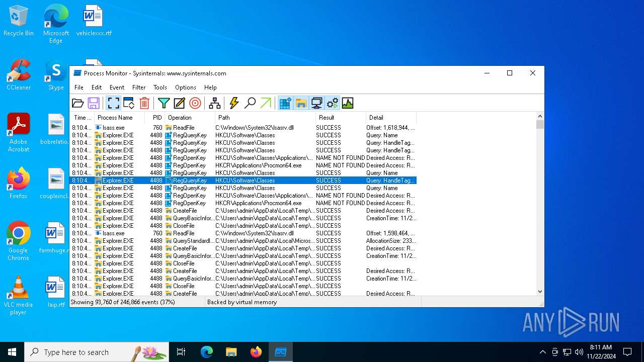Open the Highlight (pencil) dialog

point(179,103)
